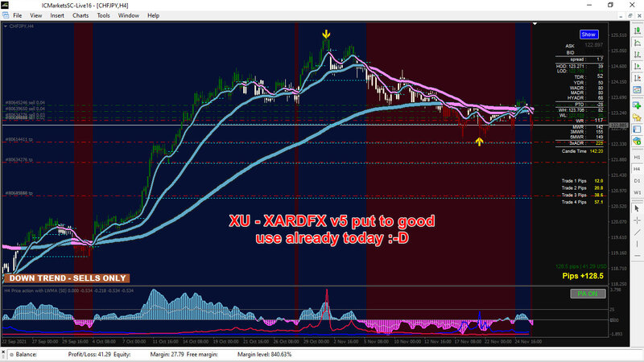
Task: Click the chart template window icon
Action: [x=637, y=89]
